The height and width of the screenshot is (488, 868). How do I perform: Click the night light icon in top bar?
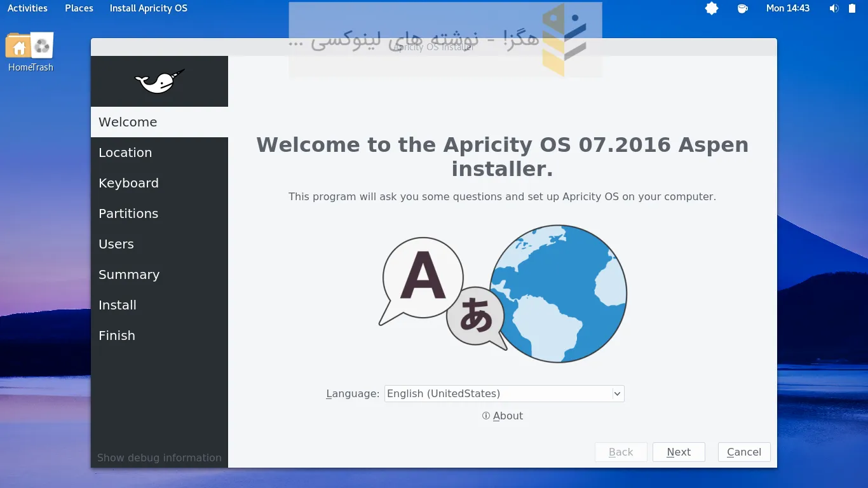click(x=712, y=8)
